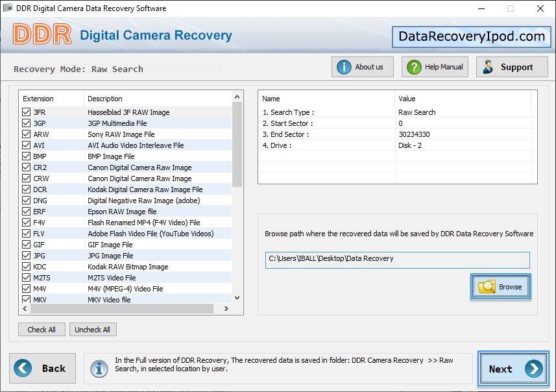Viewport: 556px width, 392px height.
Task: Toggle the CRW extension checkbox
Action: point(26,178)
